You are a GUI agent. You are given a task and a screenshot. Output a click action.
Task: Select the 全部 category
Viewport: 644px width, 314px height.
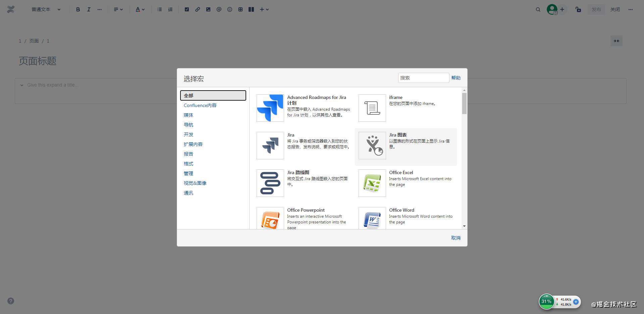pyautogui.click(x=213, y=96)
